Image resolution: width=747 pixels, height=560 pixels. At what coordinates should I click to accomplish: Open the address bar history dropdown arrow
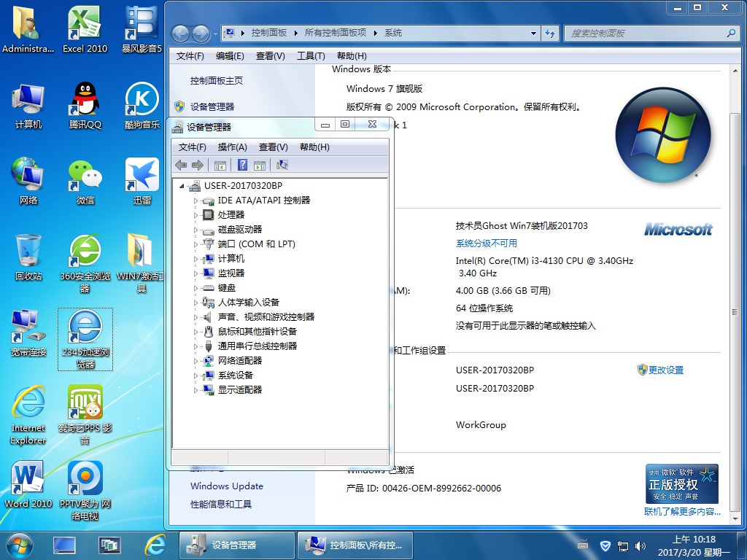[533, 34]
